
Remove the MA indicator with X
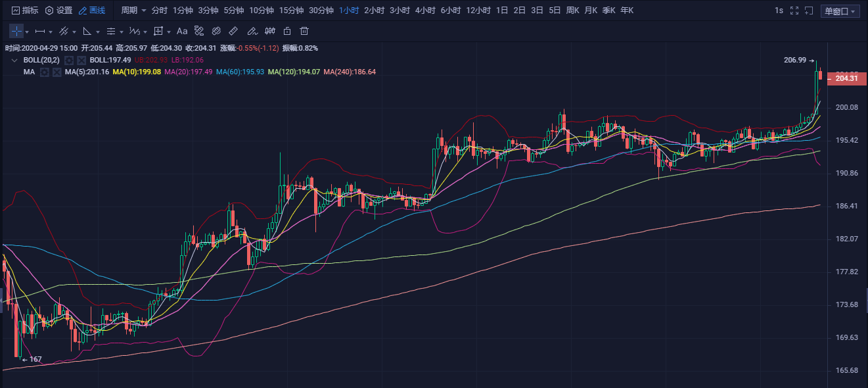57,72
